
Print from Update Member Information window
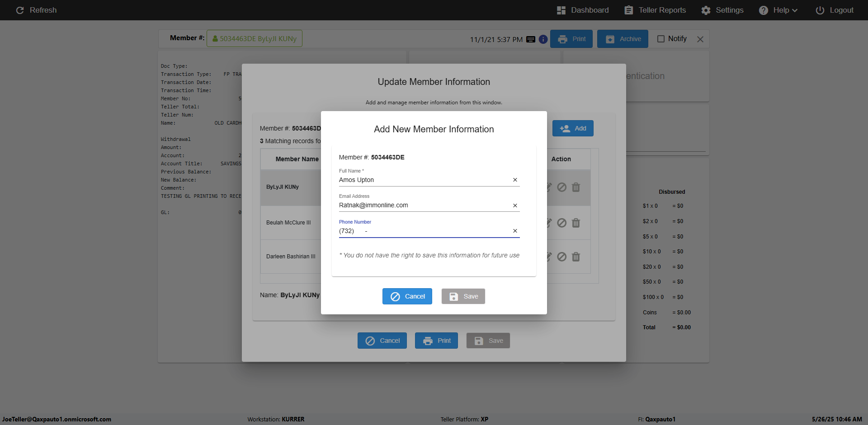point(436,341)
